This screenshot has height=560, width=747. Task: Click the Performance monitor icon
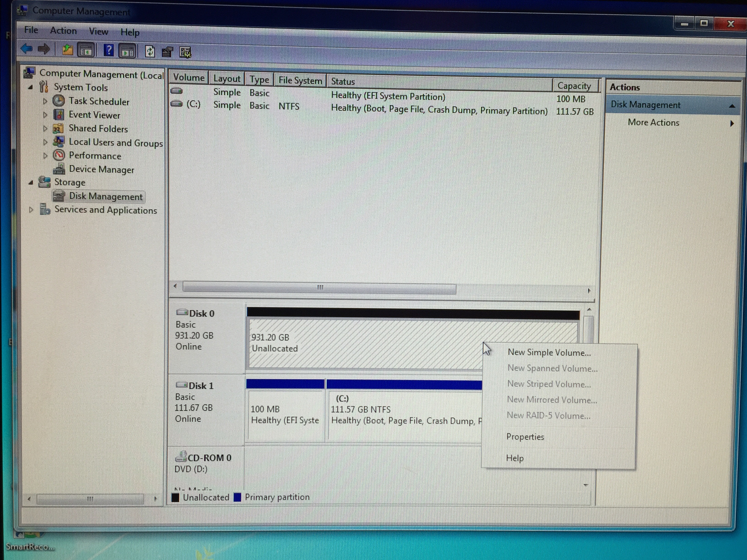[59, 155]
